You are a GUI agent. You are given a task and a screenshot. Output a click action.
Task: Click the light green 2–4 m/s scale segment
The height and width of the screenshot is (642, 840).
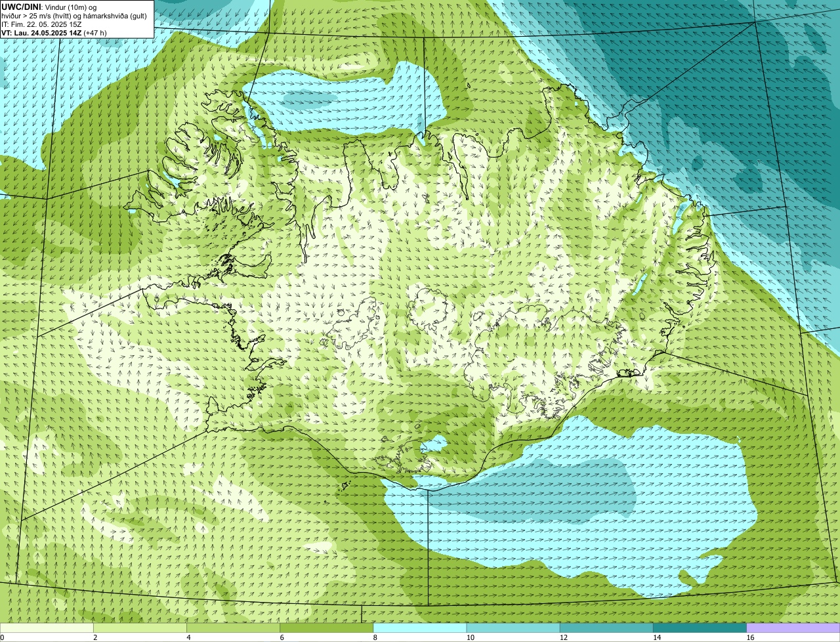pos(140,628)
